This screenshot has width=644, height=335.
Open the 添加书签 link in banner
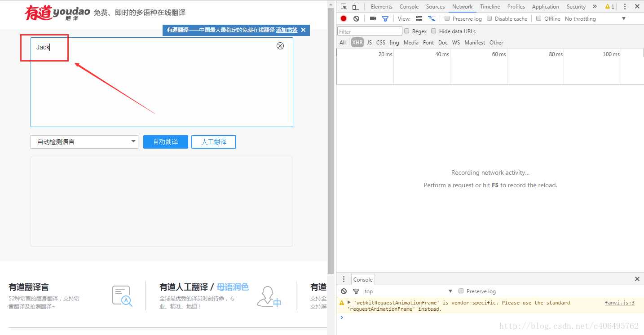287,30
